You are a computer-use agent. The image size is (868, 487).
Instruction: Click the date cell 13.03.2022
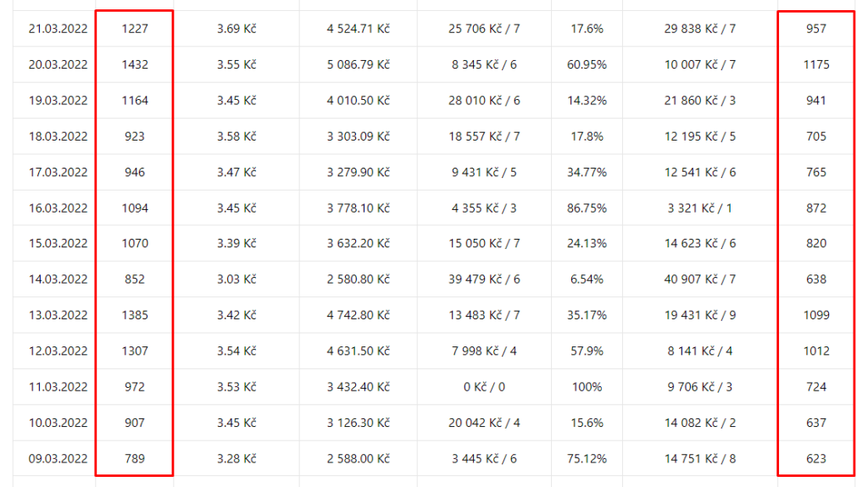58,315
